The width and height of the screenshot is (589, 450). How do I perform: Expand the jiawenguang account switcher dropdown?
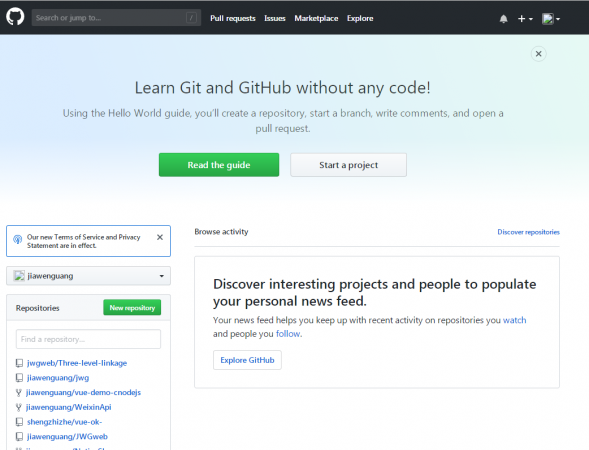tap(88, 276)
